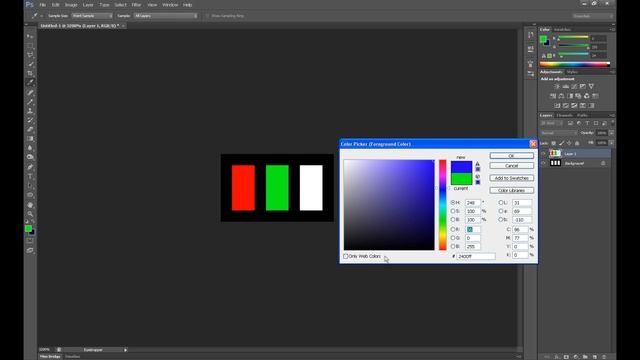The image size is (640, 360).
Task: Click the Vibrance adjustment icon
Action: point(591,87)
